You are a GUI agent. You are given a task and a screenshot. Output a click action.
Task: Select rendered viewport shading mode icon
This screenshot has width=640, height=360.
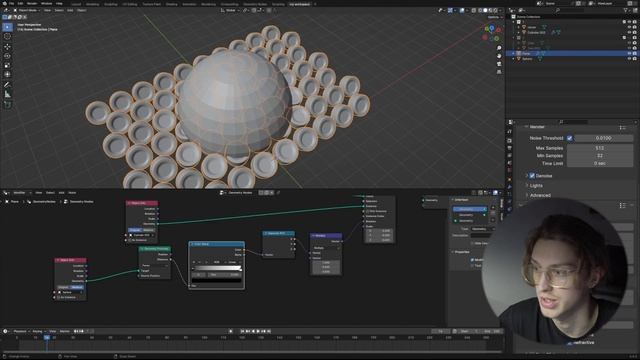(x=495, y=10)
